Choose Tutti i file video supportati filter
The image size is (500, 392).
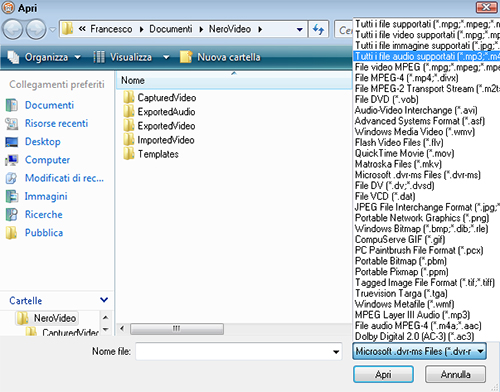[427, 35]
